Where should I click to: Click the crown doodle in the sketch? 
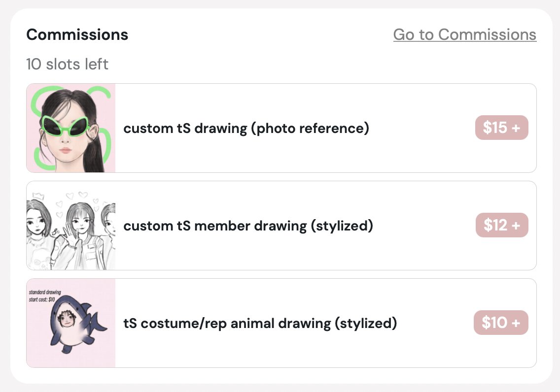(x=38, y=195)
